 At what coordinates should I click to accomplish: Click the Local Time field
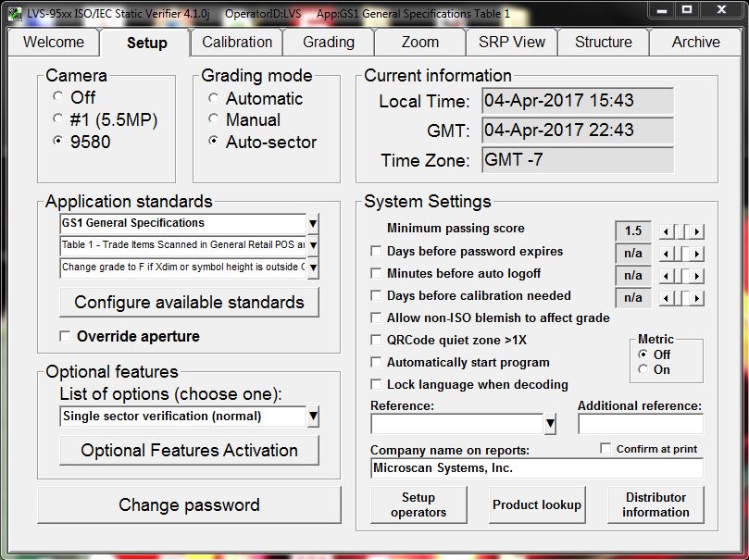(578, 101)
